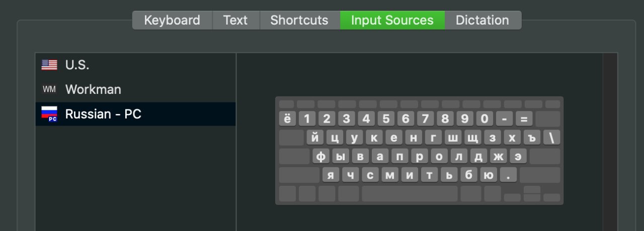644x231 pixels.
Task: Click the 0 key in keyboard preview
Action: coord(485,119)
